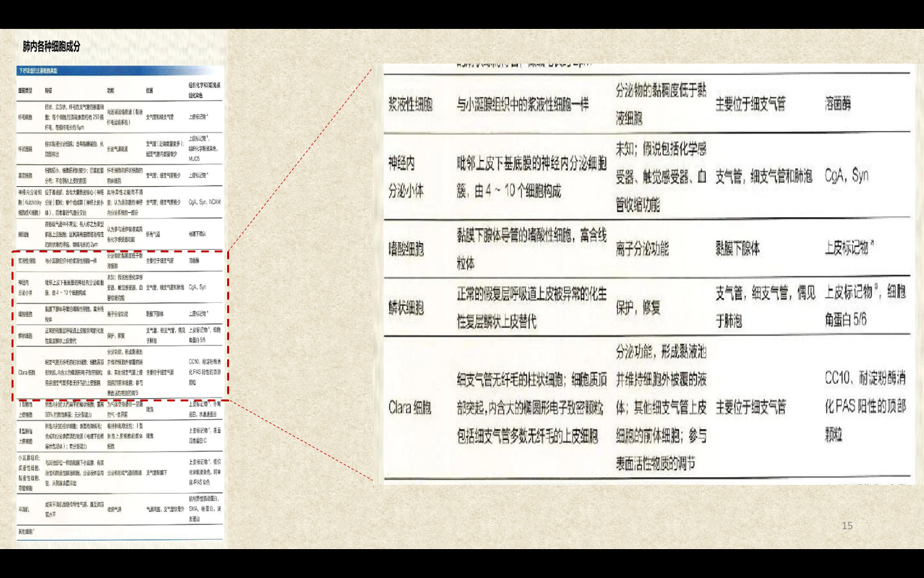The image size is (924, 578).
Task: Click the 纤毛细胞 row label in small table
Action: [x=25, y=118]
